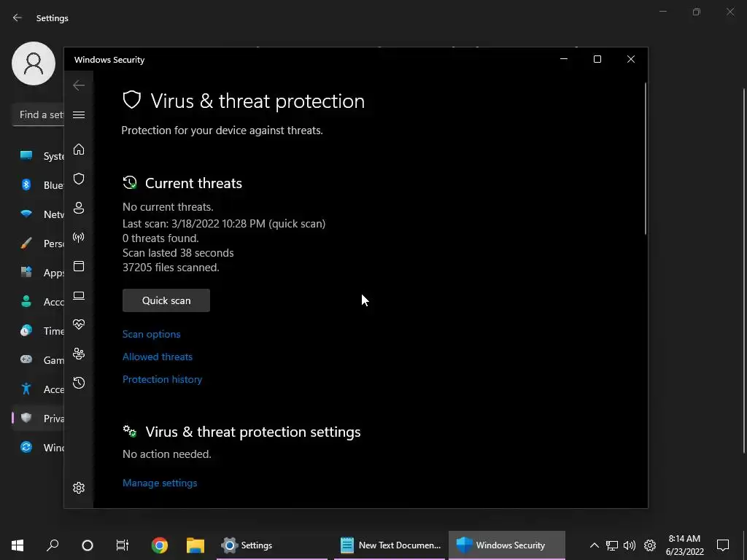Open App & browser control sidebar icon
The image size is (747, 560).
[79, 266]
